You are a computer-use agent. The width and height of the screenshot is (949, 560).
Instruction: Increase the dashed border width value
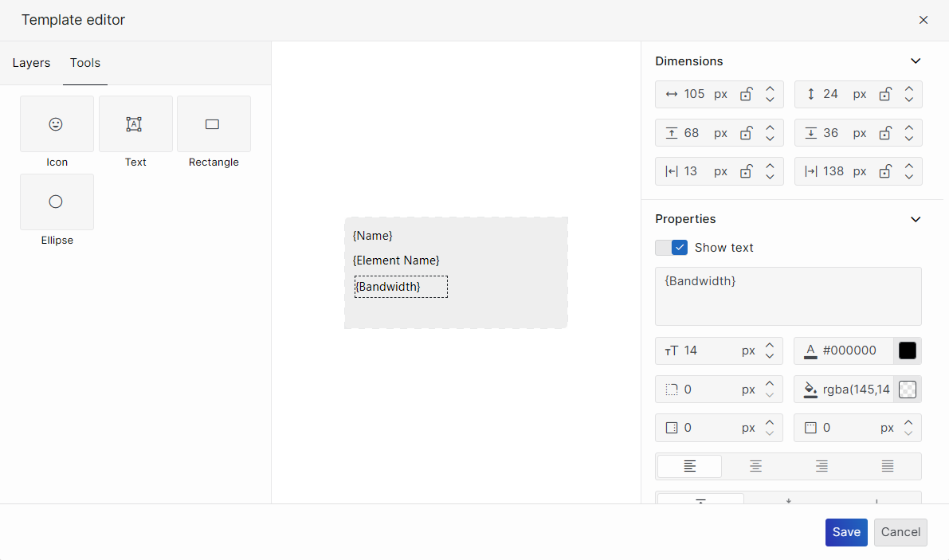(769, 384)
